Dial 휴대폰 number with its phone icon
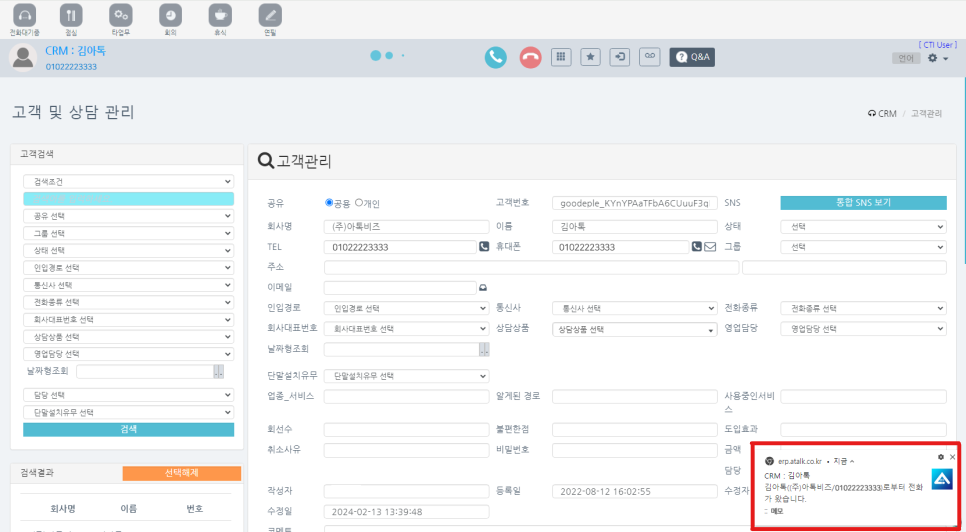 click(x=696, y=247)
